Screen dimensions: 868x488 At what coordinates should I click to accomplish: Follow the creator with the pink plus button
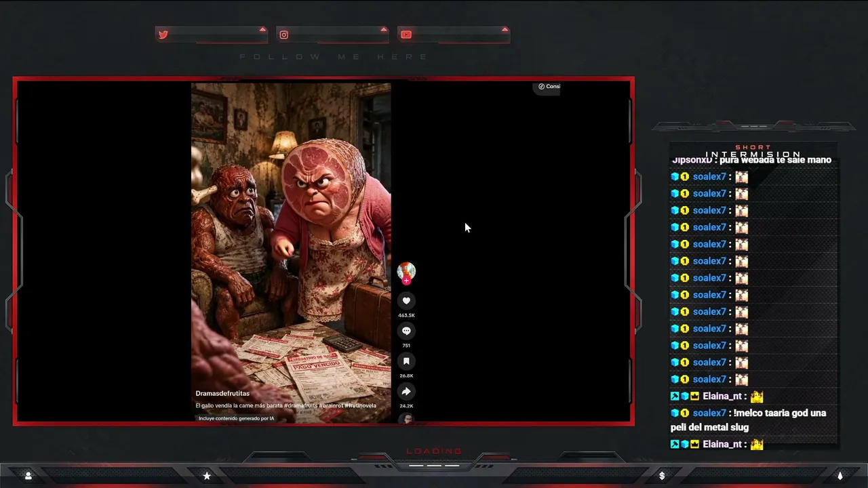pos(406,281)
